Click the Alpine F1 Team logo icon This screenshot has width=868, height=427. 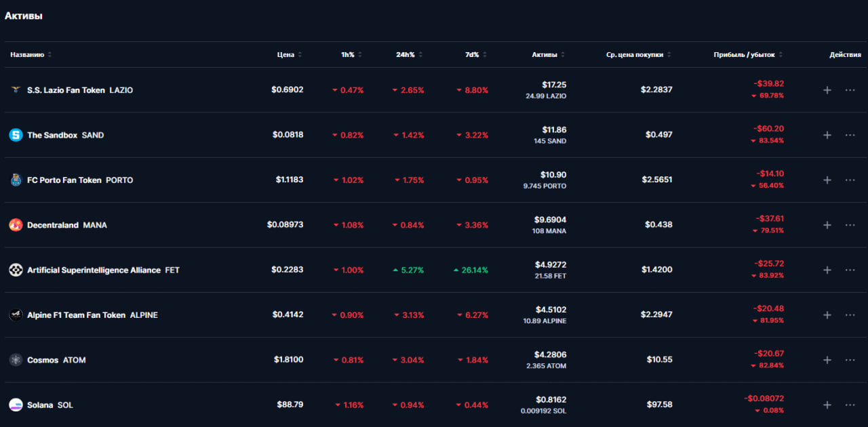point(16,314)
